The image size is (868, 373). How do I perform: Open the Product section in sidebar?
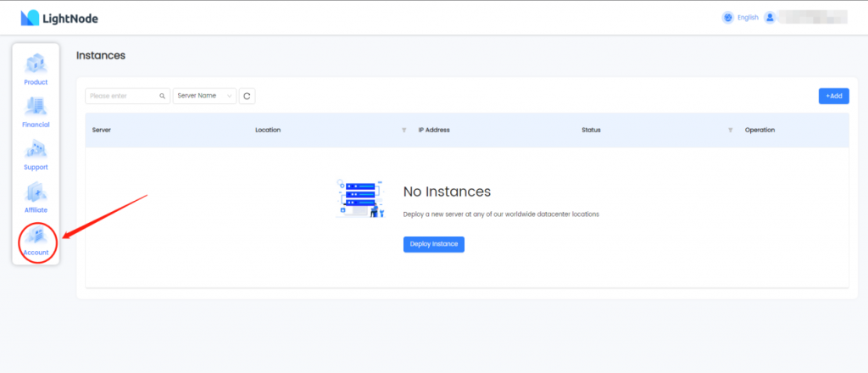pos(36,70)
